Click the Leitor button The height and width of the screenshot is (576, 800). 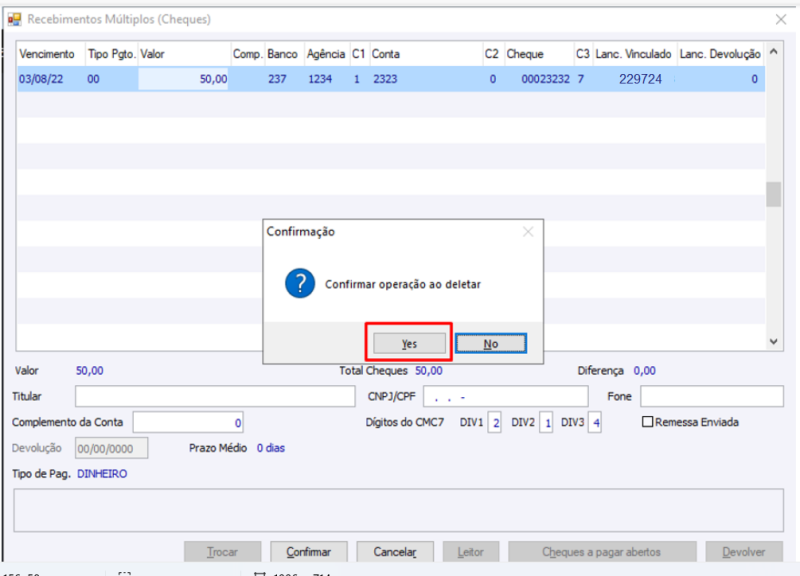[470, 552]
